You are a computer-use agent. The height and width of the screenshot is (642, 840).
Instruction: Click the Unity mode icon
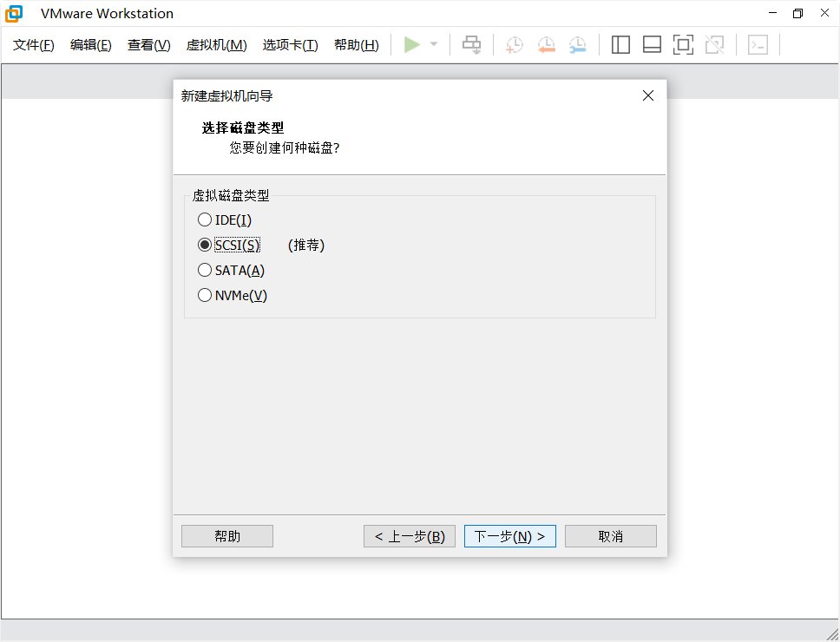click(715, 45)
